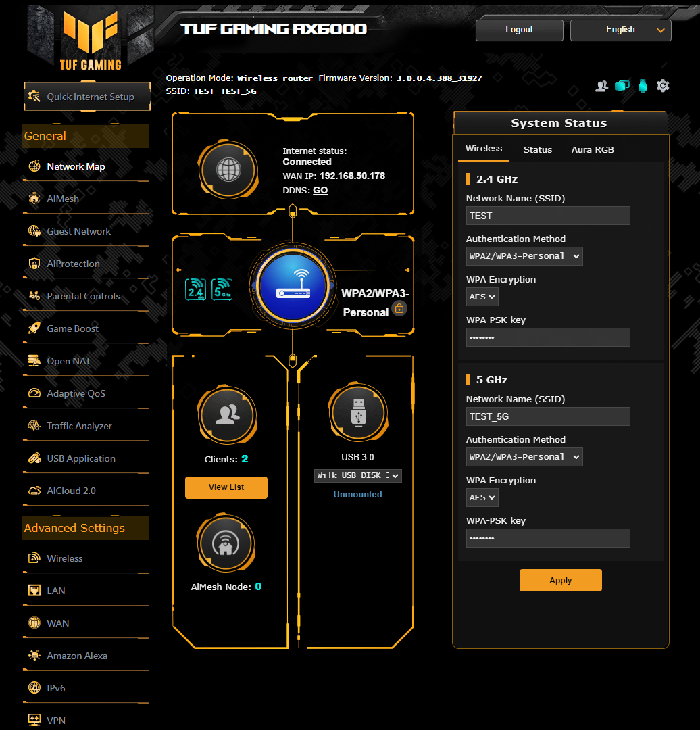Start Quick Internet Setup
Image resolution: width=700 pixels, height=730 pixels.
click(x=88, y=97)
